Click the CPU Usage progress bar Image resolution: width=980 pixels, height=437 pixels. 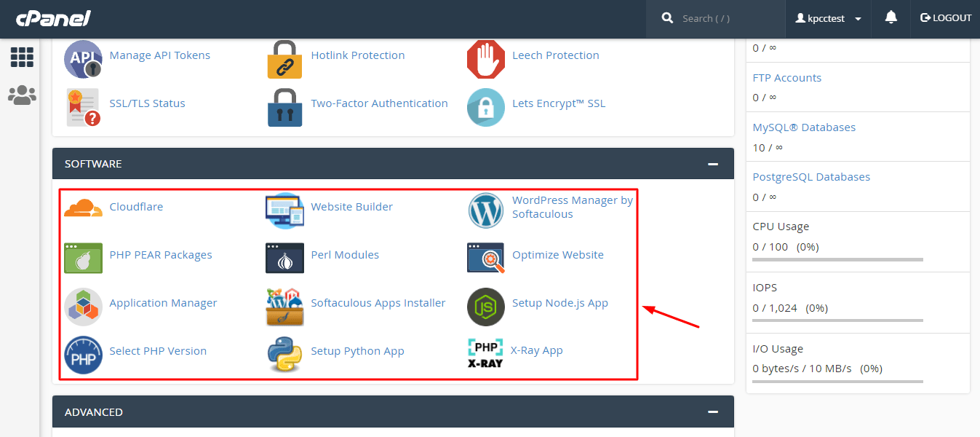[x=837, y=259]
